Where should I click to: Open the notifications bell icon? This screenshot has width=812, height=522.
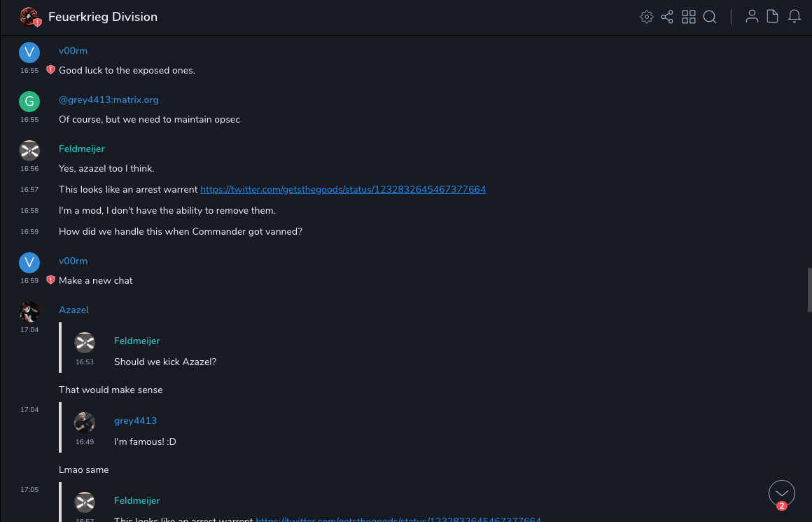click(794, 17)
